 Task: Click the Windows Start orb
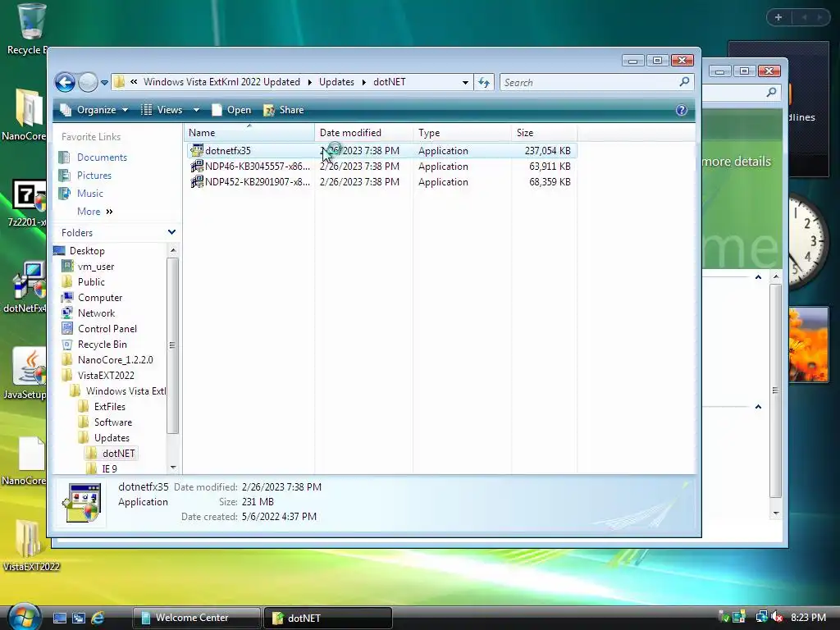point(24,617)
